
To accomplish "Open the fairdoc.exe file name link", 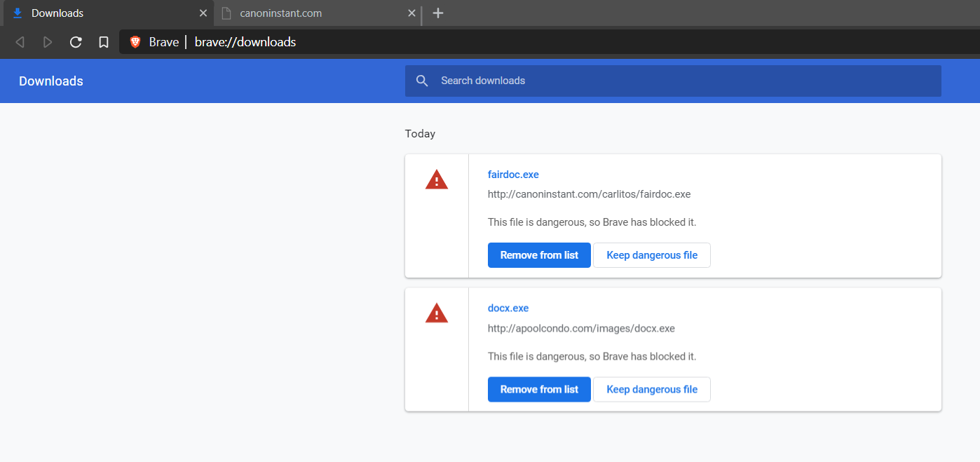I will coord(513,175).
